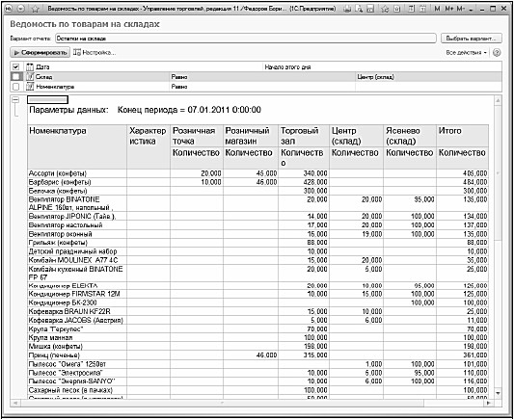514x420 pixels.
Task: Click the vertical scrollbar down arrow
Action: pos(498,393)
